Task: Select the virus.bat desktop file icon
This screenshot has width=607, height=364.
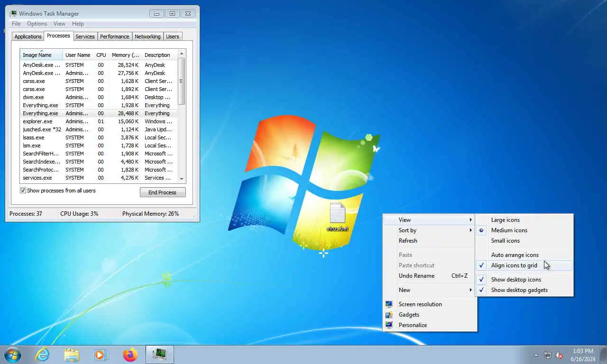Action: click(338, 218)
